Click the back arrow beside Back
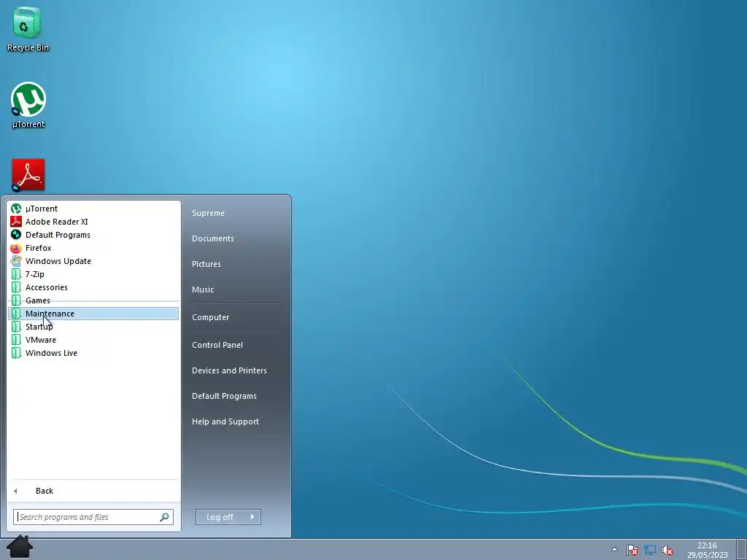747x560 pixels. pyautogui.click(x=16, y=491)
